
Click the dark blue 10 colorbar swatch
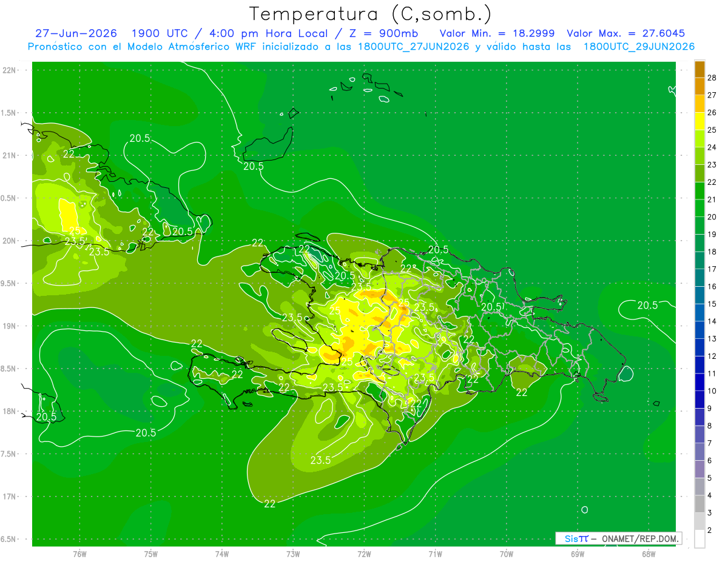pyautogui.click(x=699, y=383)
